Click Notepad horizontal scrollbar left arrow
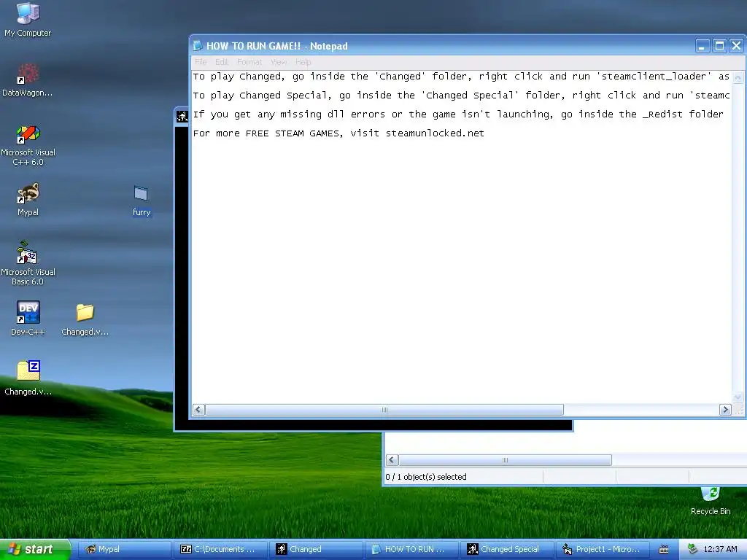This screenshot has height=560, width=747. pyautogui.click(x=199, y=410)
